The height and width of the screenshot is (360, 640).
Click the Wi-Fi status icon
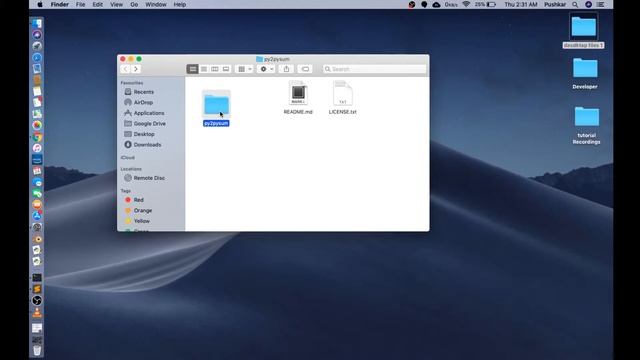pyautogui.click(x=466, y=4)
